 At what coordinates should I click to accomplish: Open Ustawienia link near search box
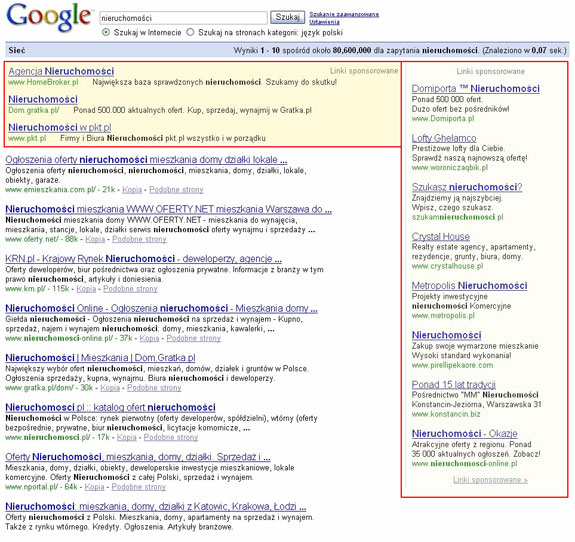coord(324,22)
